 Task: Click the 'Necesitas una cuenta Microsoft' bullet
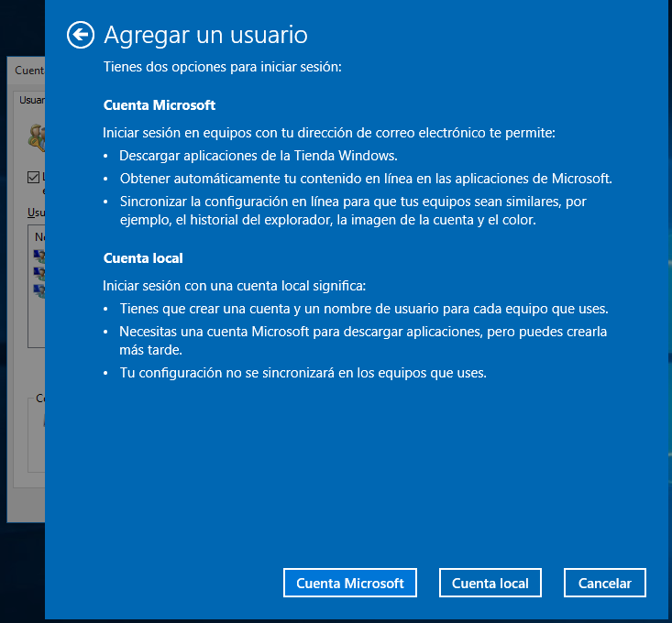(362, 331)
